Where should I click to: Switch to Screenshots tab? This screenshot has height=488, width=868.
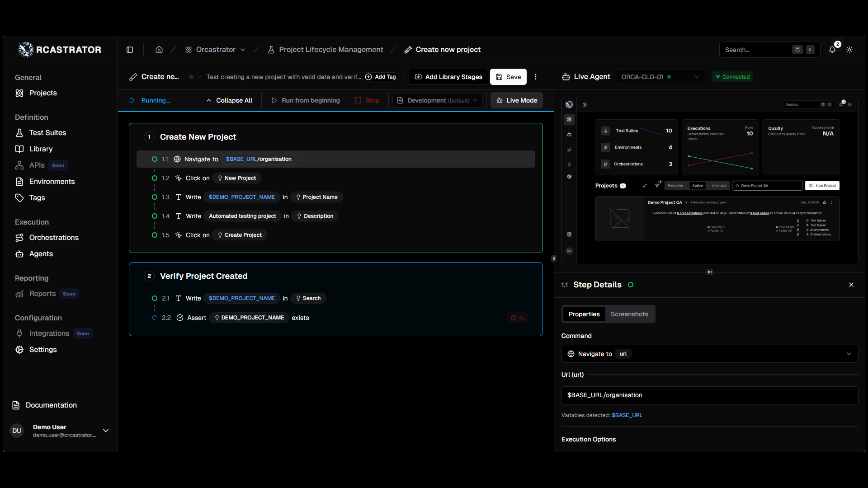(x=629, y=314)
